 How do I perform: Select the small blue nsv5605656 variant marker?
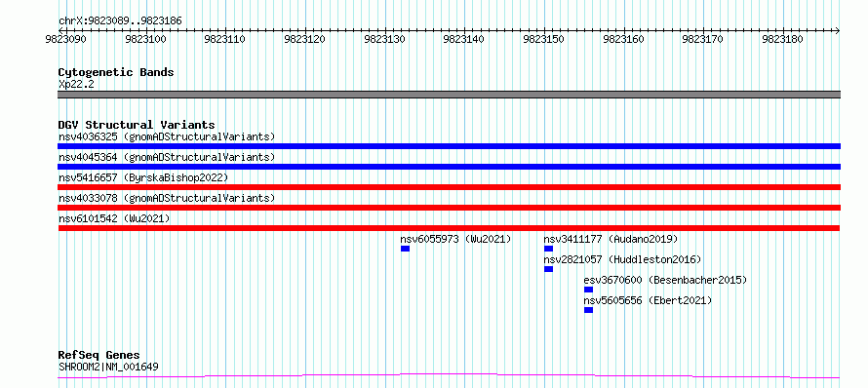(x=588, y=310)
